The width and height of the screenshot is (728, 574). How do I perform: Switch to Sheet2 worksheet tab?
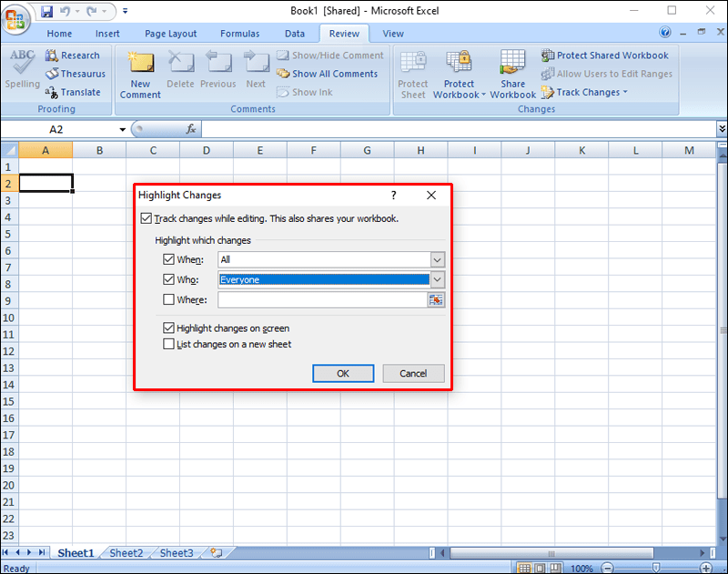point(126,553)
